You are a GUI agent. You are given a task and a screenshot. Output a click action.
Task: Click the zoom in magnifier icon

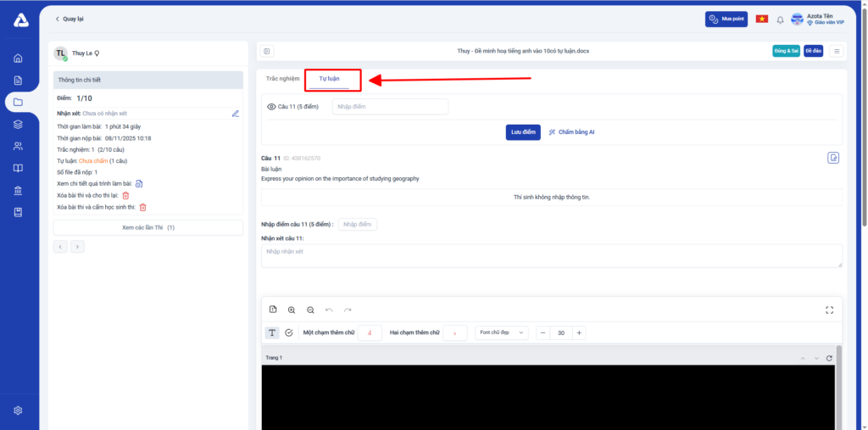click(x=292, y=310)
